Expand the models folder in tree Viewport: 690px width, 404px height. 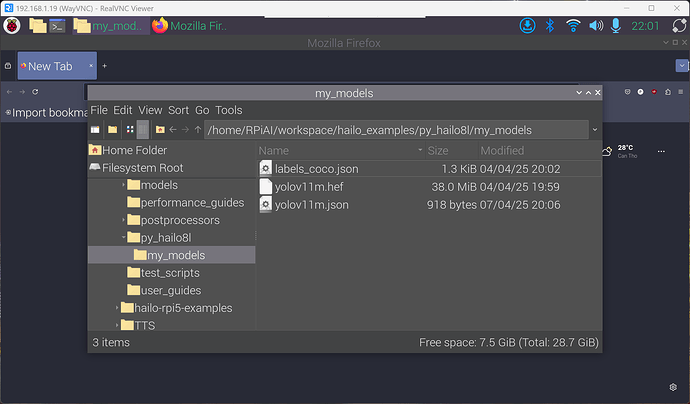click(124, 185)
